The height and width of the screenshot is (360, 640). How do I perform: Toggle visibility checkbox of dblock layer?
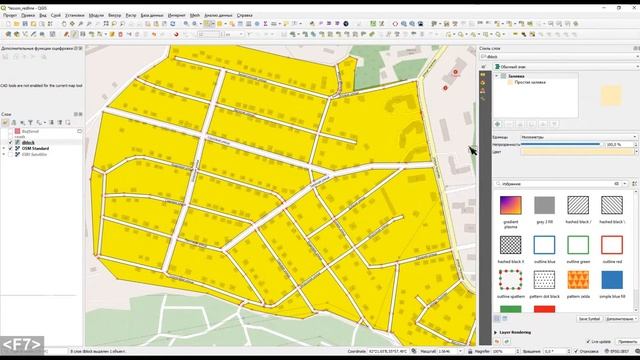point(11,142)
